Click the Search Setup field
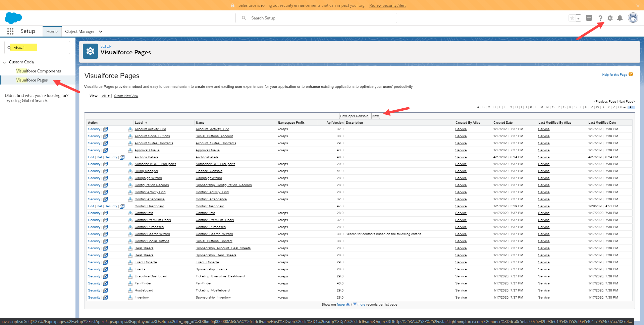This screenshot has height=325, width=644. 316,18
